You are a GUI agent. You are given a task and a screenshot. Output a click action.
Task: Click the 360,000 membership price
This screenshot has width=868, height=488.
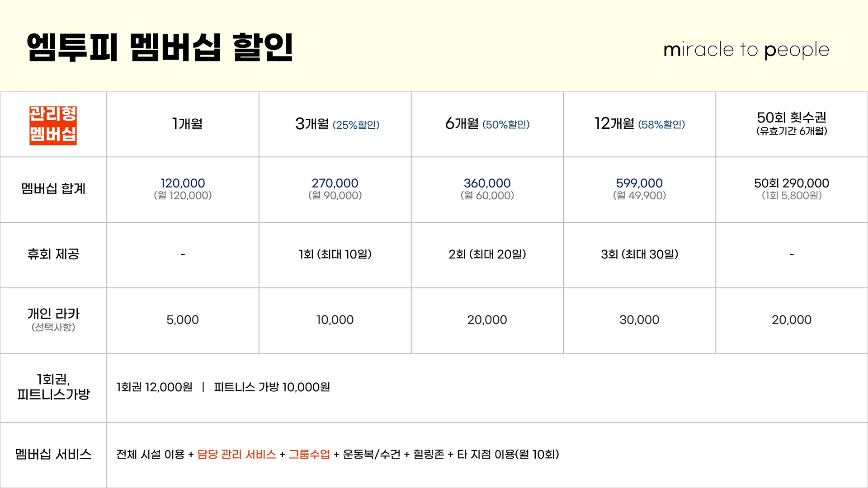[487, 183]
